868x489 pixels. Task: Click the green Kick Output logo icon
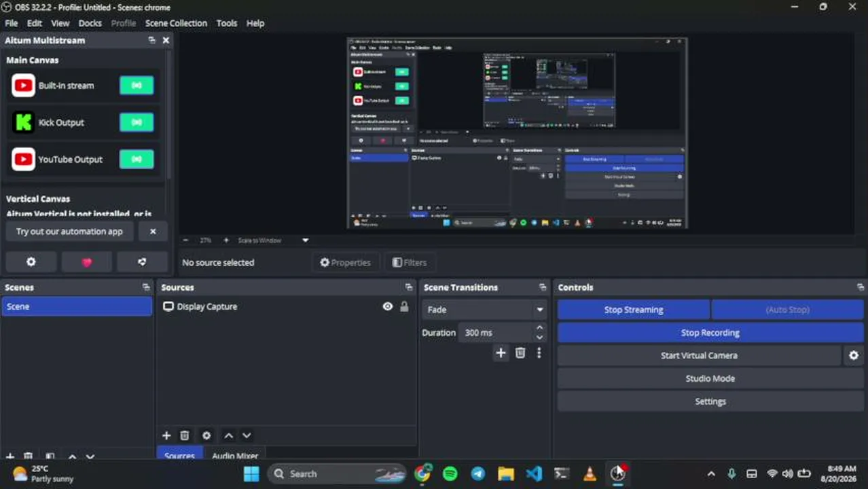pyautogui.click(x=23, y=122)
